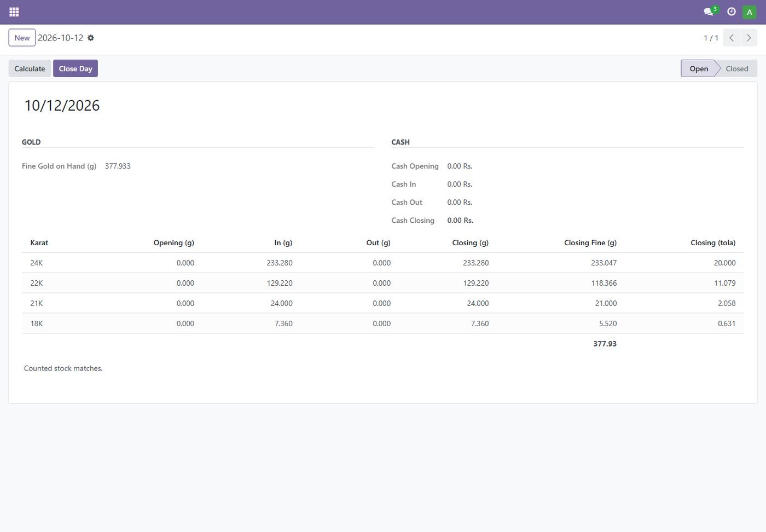Click the Cash Out value 0.00 Rs.
The width and height of the screenshot is (766, 532).
pyautogui.click(x=460, y=202)
